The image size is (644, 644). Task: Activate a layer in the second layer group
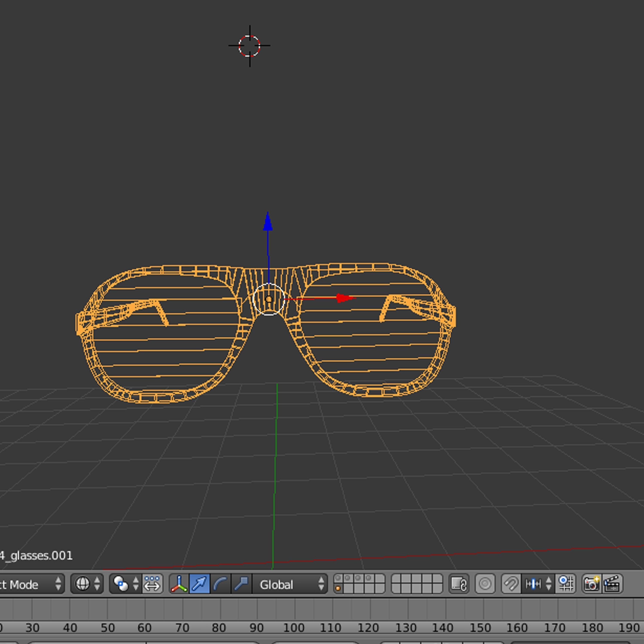(397, 578)
